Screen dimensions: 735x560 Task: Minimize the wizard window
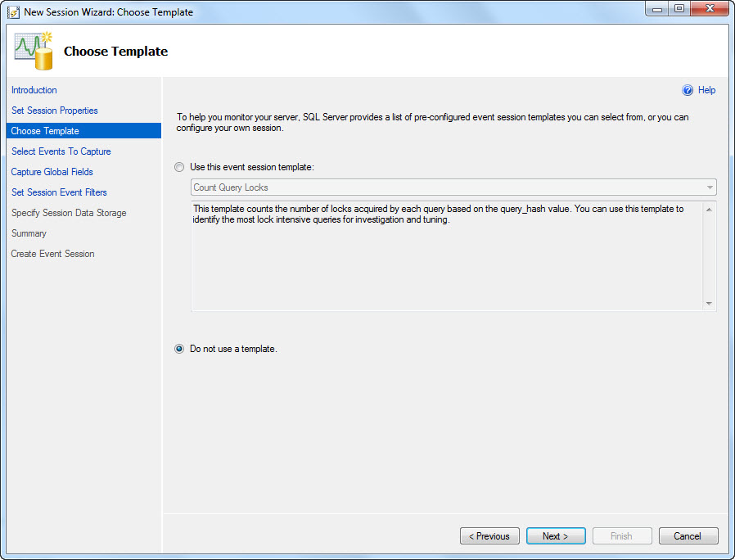coord(656,9)
